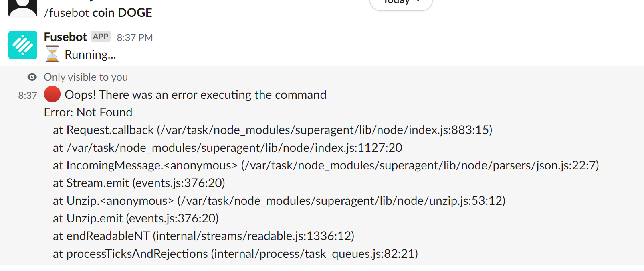Expand the Today chevron at the top
The height and width of the screenshot is (271, 644).
(x=418, y=2)
